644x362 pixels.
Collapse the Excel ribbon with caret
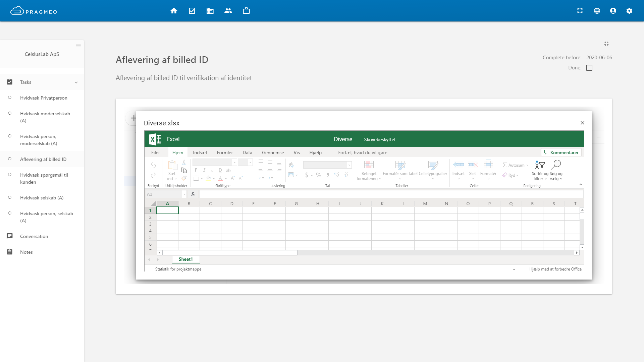[581, 184]
